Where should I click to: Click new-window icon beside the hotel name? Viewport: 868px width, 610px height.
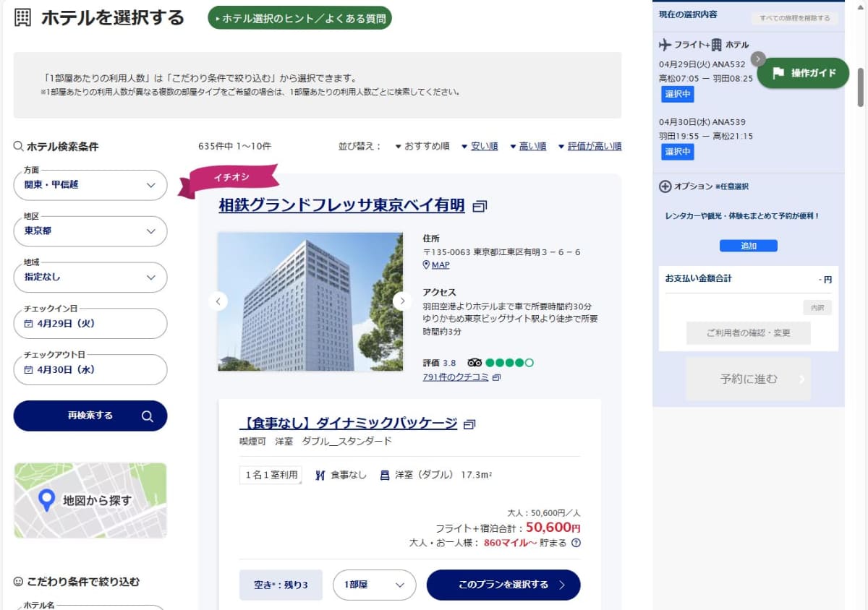[479, 207]
